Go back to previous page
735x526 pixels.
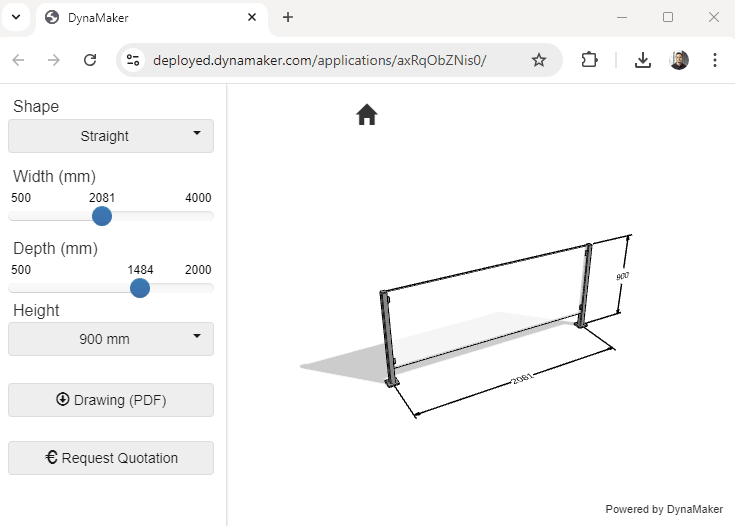(18, 60)
